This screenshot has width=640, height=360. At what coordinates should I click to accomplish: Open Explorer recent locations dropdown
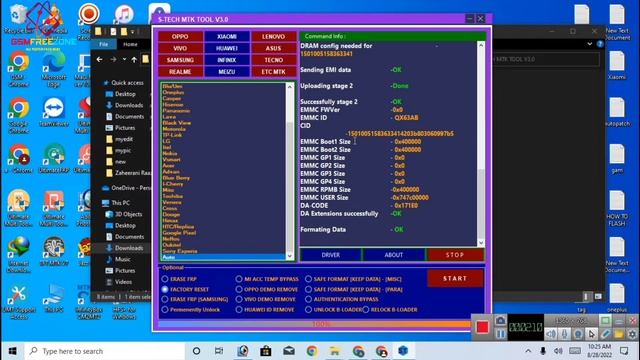pos(124,60)
